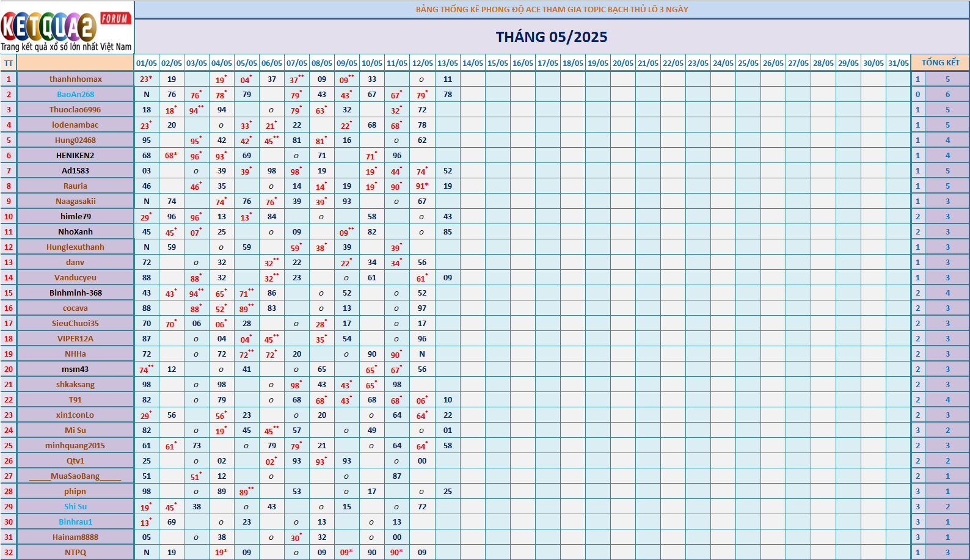The image size is (970, 560).
Task: Select member name VIPER12A
Action: (75, 338)
